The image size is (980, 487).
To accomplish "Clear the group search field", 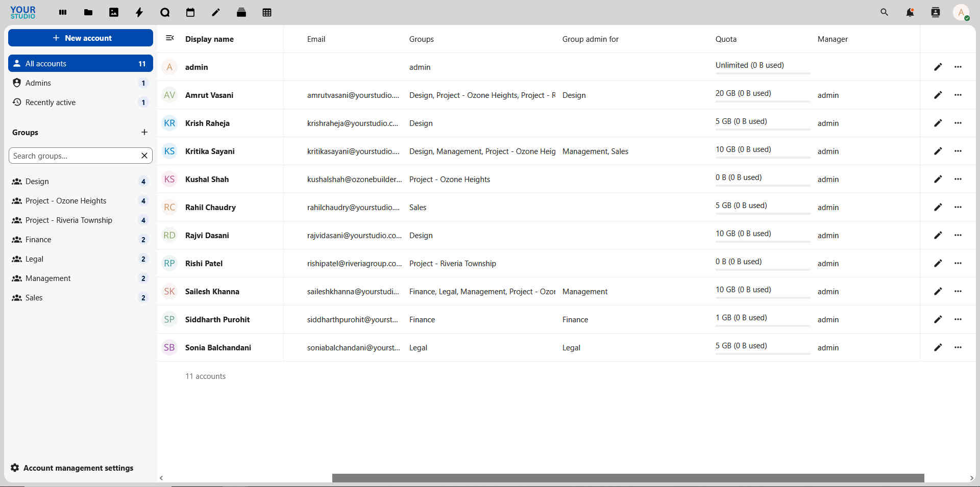I will (x=144, y=156).
